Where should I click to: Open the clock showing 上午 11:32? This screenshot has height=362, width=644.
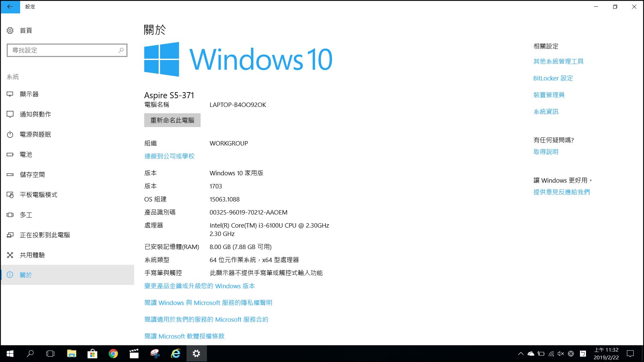(606, 354)
